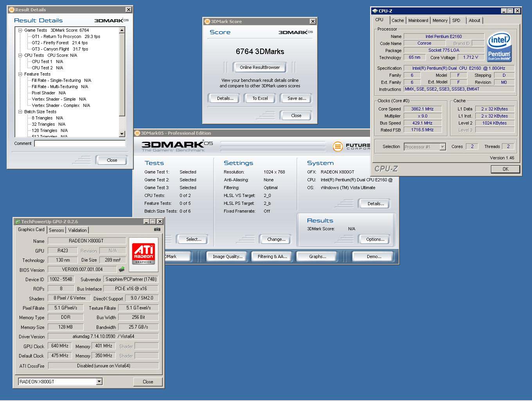Switch to the Memory tab in CPU-Z
This screenshot has height=401, width=532.
coord(440,20)
